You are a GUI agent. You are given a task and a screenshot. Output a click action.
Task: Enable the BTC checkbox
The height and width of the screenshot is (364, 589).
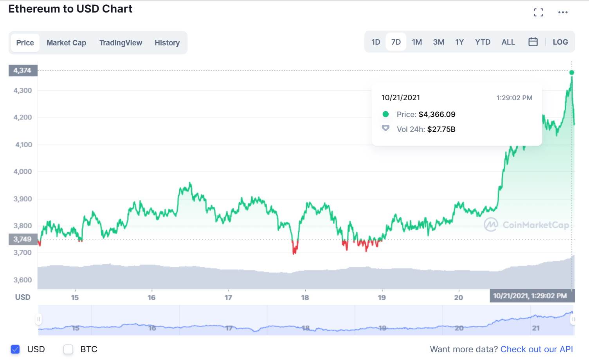tap(68, 349)
